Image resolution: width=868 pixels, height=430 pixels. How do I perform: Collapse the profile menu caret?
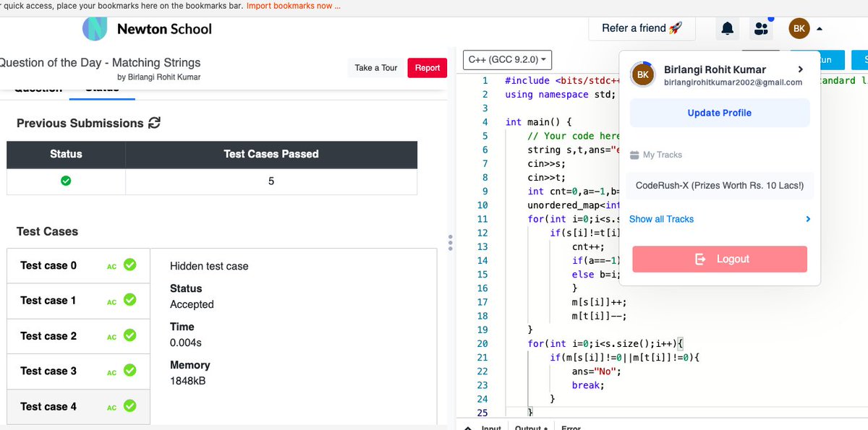coord(820,29)
